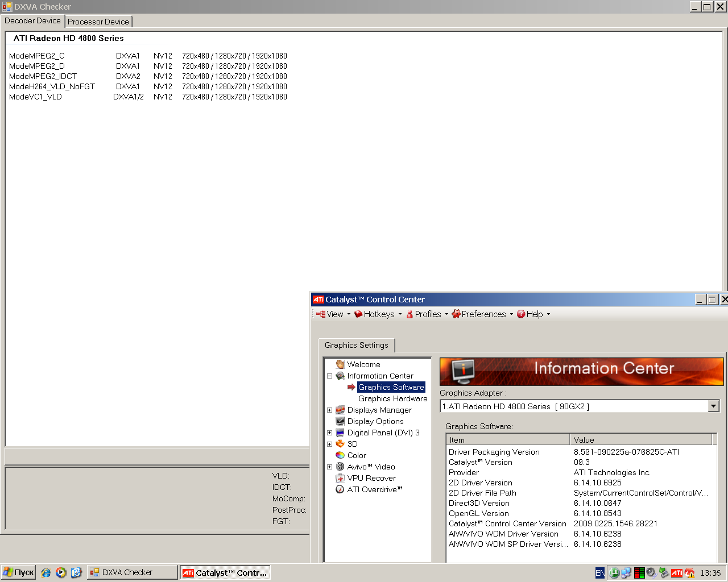Click the Welcome hand icon in tree

340,364
